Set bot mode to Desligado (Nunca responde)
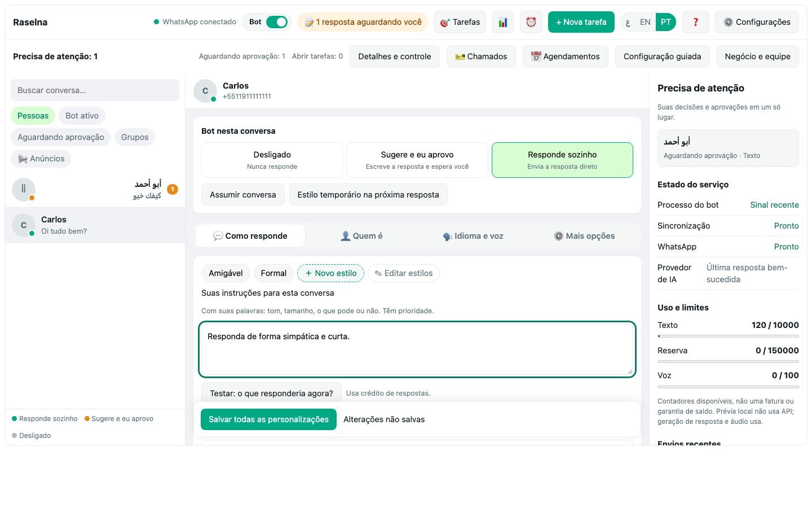Screen dimensions: 812x508 tap(272, 160)
